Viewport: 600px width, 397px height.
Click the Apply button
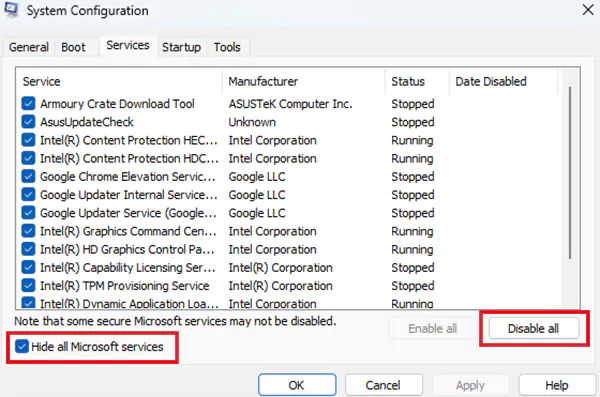click(470, 385)
